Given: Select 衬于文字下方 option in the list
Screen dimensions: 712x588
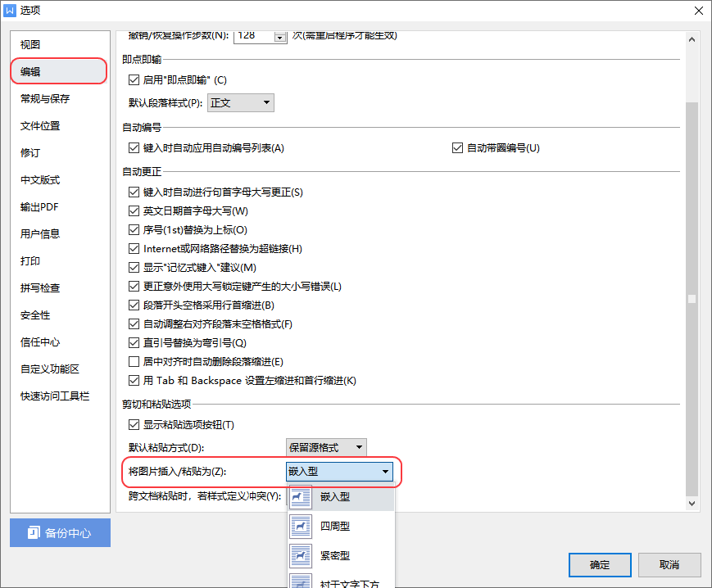Looking at the screenshot, I should click(x=341, y=581).
